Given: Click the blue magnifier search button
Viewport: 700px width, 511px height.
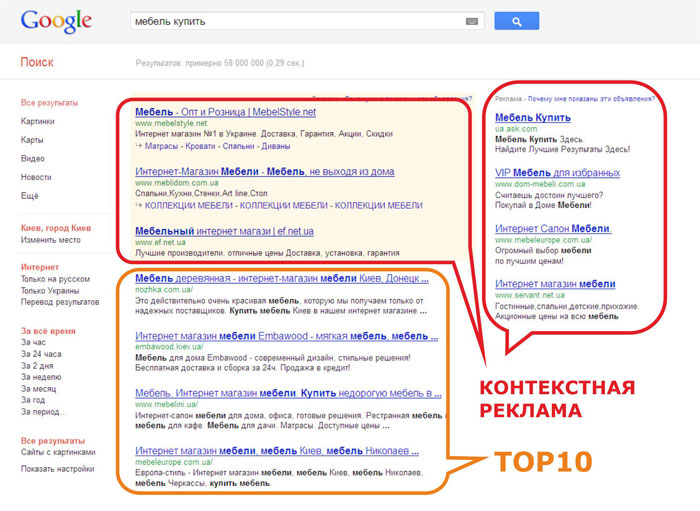Looking at the screenshot, I should (x=517, y=21).
